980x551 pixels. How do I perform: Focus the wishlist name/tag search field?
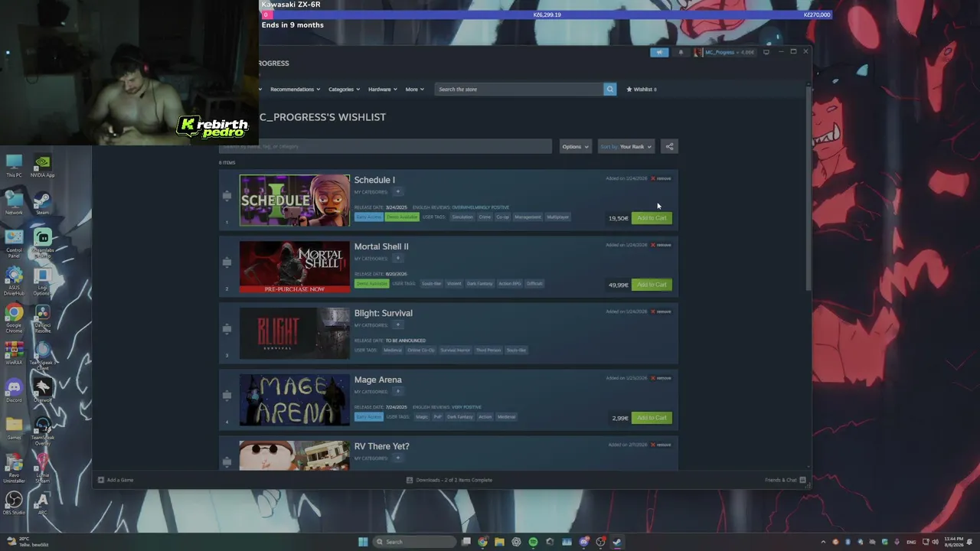click(x=385, y=146)
